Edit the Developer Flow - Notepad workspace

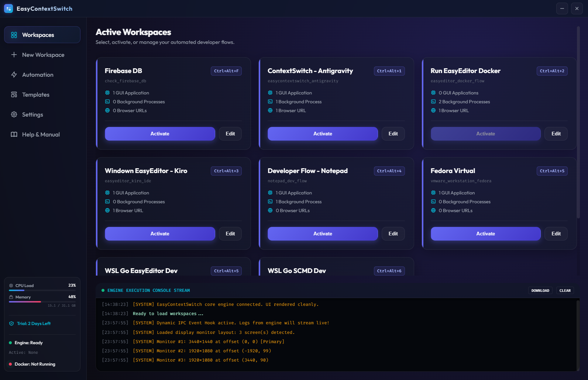(x=393, y=234)
